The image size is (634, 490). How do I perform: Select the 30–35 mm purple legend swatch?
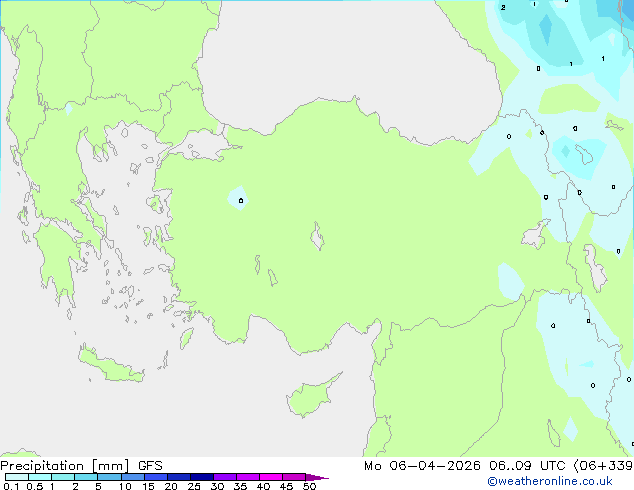click(225, 477)
